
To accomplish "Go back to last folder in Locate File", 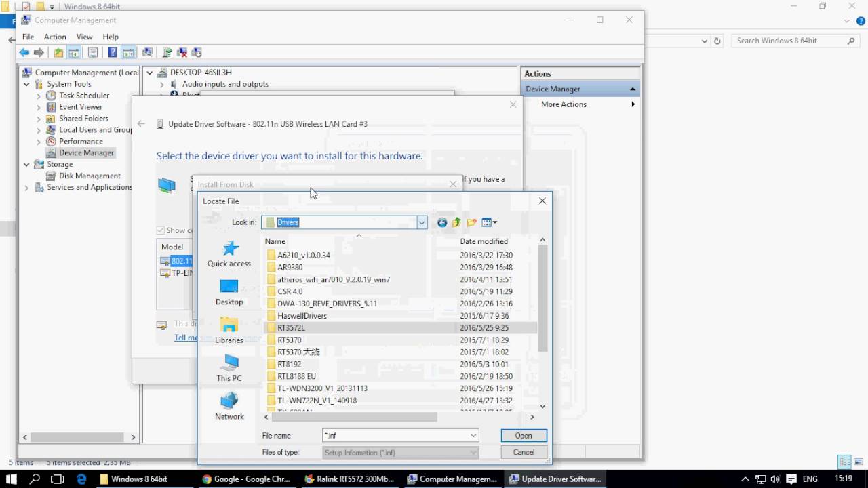I will [442, 222].
